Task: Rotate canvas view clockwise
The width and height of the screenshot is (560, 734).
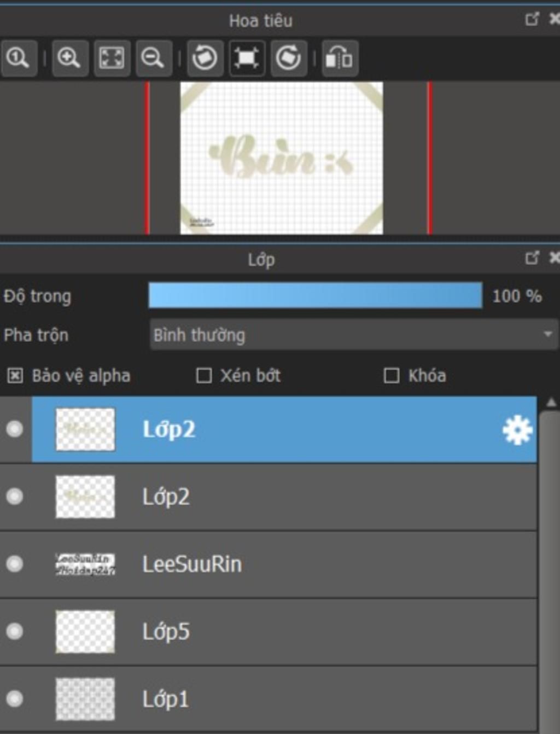Action: click(288, 58)
